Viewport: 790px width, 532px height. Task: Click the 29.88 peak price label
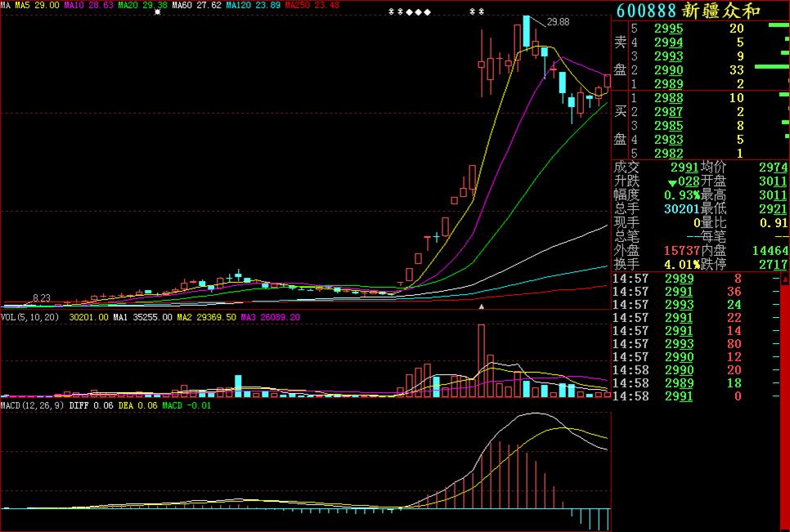[x=558, y=22]
